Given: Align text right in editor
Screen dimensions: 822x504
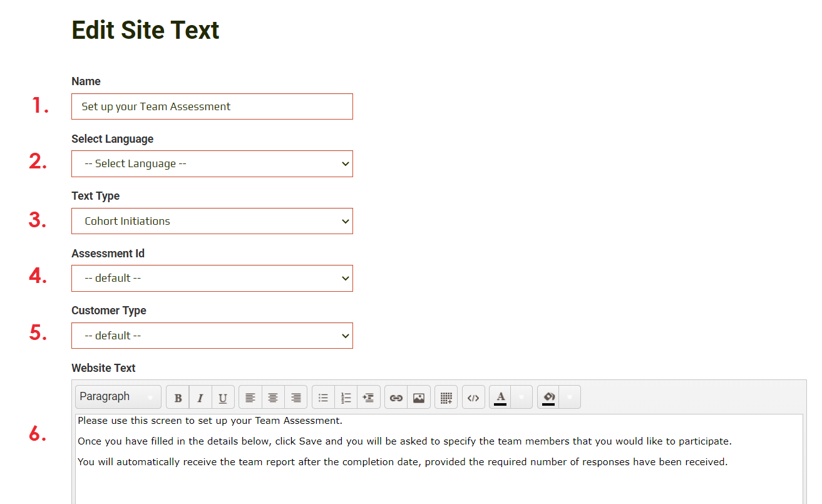Looking at the screenshot, I should [x=296, y=398].
